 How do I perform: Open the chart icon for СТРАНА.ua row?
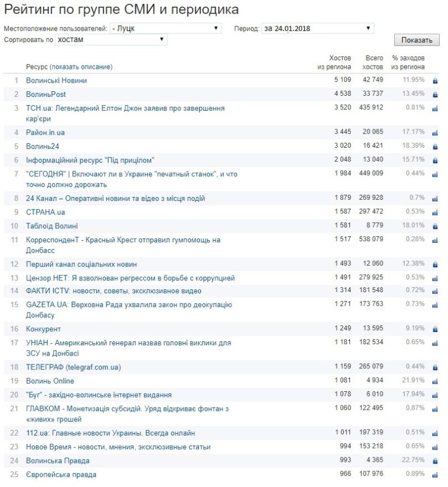(x=435, y=213)
